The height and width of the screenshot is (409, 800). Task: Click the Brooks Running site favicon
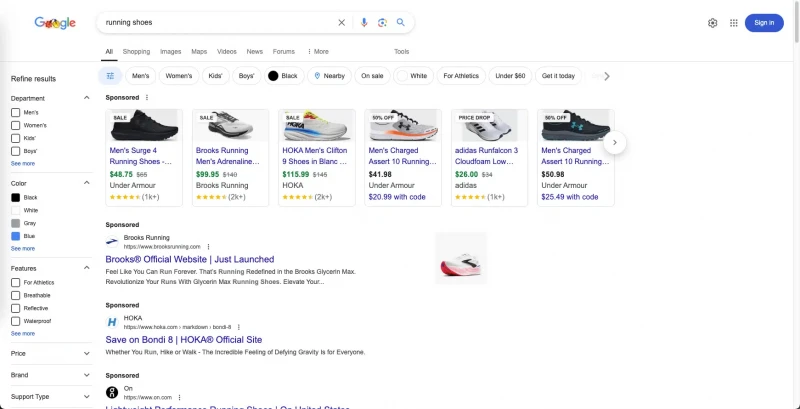(112, 242)
